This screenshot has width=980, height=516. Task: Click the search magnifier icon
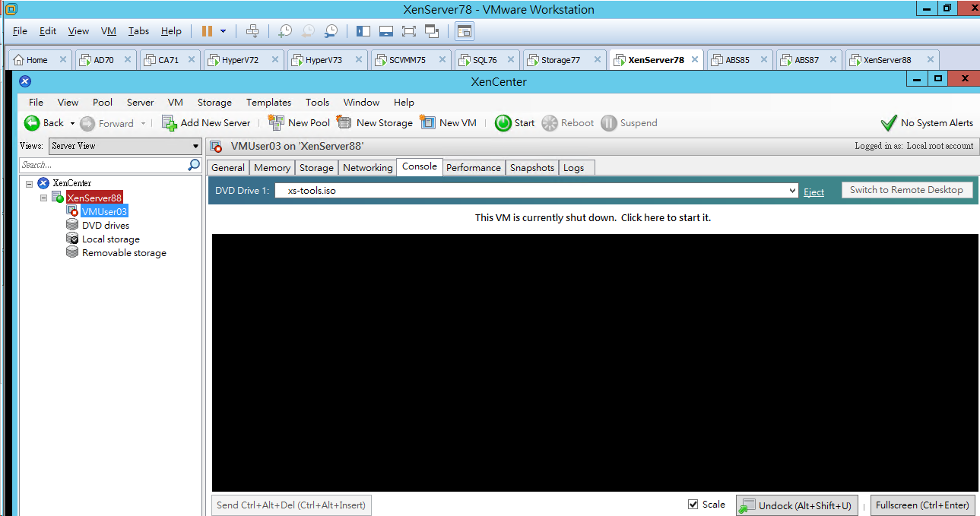[x=194, y=165]
